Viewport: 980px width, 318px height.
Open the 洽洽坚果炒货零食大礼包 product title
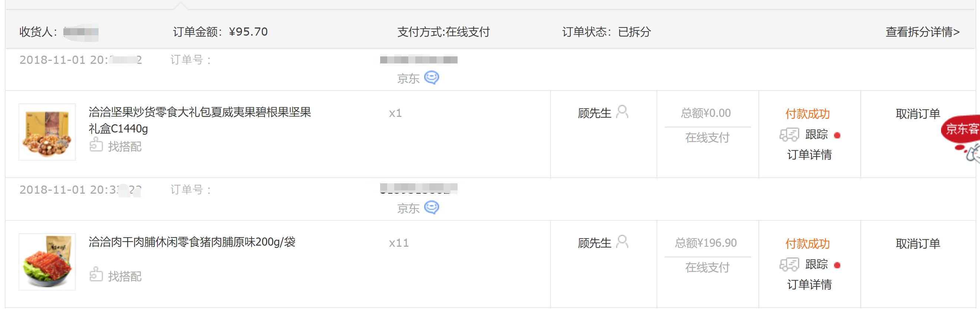pos(200,120)
